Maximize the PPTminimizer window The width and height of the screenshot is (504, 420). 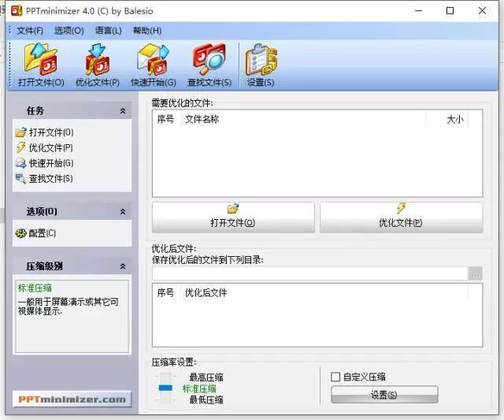pos(450,10)
